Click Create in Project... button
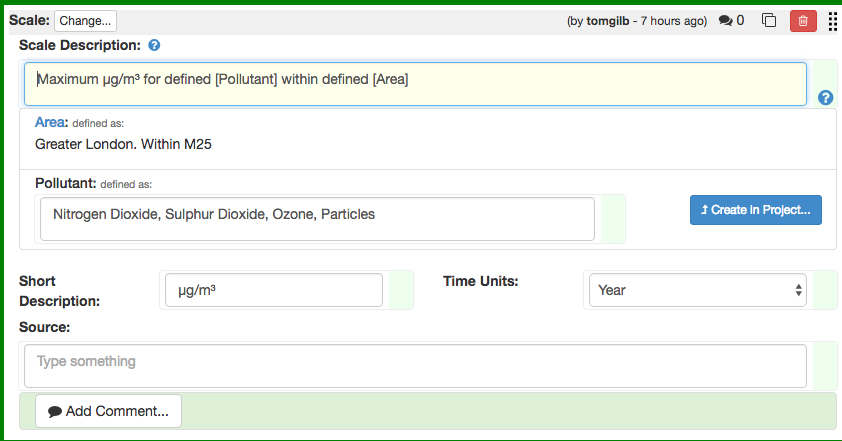The width and height of the screenshot is (842, 441). (x=756, y=210)
